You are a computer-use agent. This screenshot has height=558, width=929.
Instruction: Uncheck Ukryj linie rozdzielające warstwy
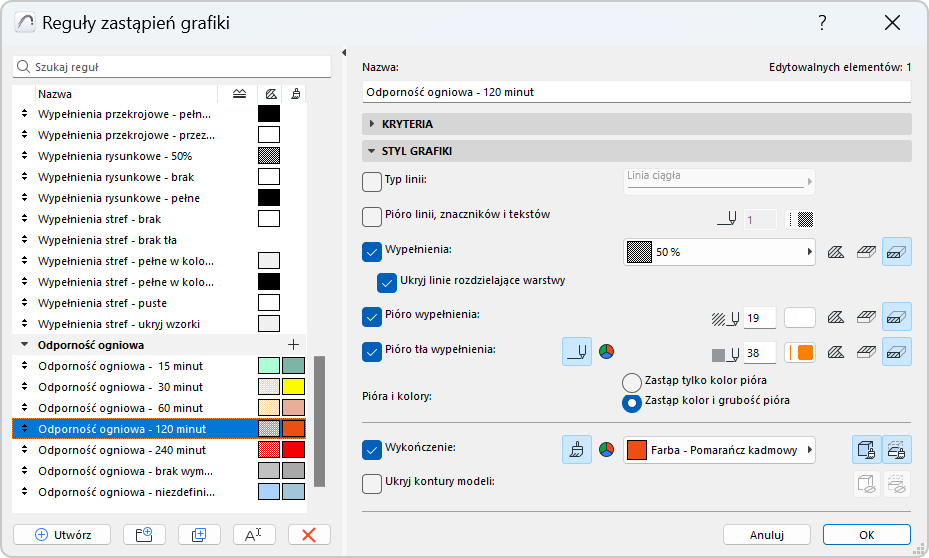click(x=387, y=283)
